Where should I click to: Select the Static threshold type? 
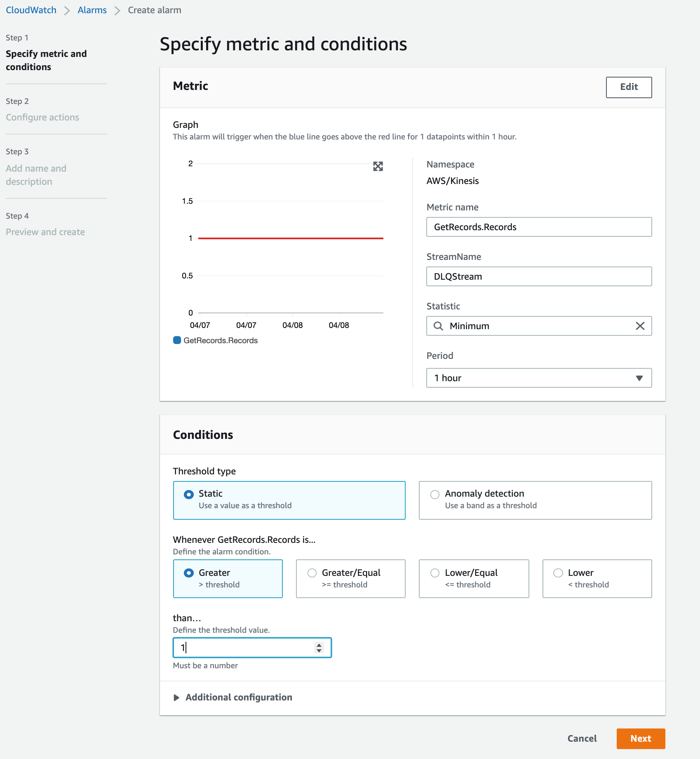click(x=189, y=494)
